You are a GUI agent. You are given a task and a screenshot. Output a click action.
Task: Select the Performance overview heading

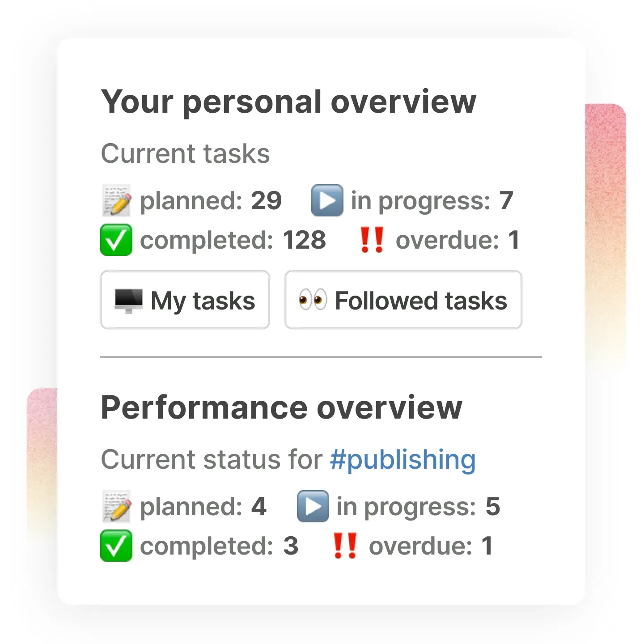(281, 408)
